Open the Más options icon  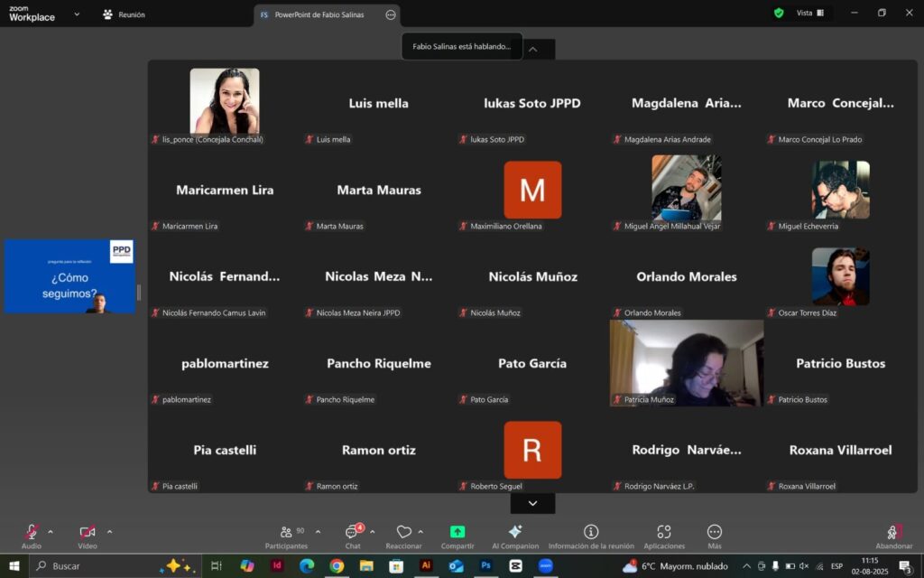coord(715,532)
